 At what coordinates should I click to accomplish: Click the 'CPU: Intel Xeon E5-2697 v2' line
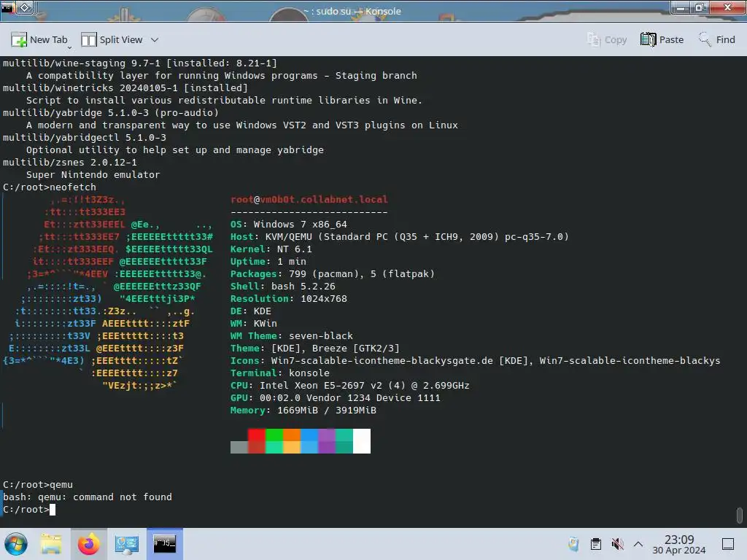coord(349,385)
